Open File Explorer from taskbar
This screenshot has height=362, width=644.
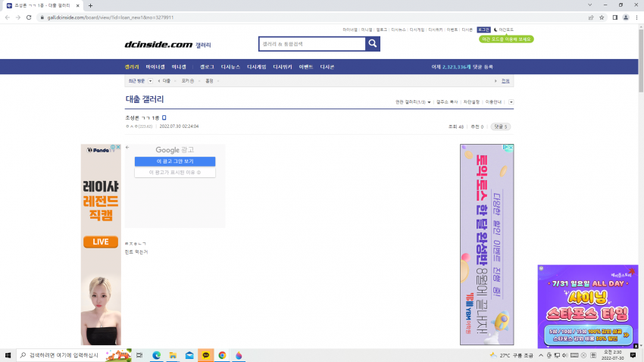tap(173, 355)
